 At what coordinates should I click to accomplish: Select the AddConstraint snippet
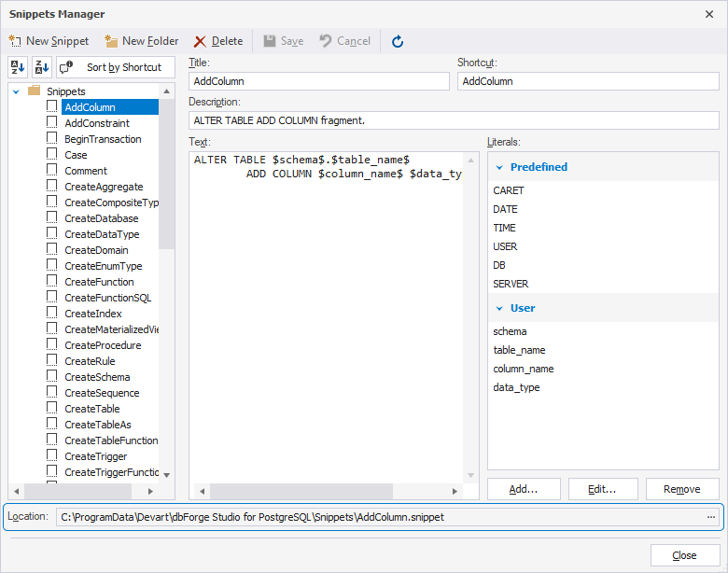[x=97, y=123]
